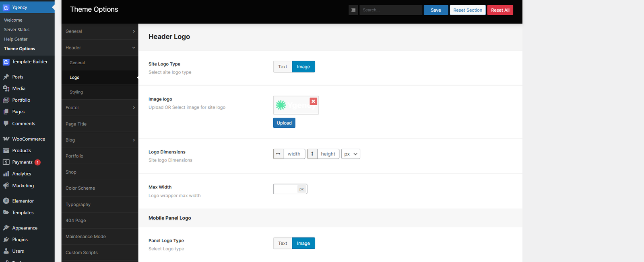Click Upload to choose a logo image
This screenshot has height=262, width=644.
[284, 123]
